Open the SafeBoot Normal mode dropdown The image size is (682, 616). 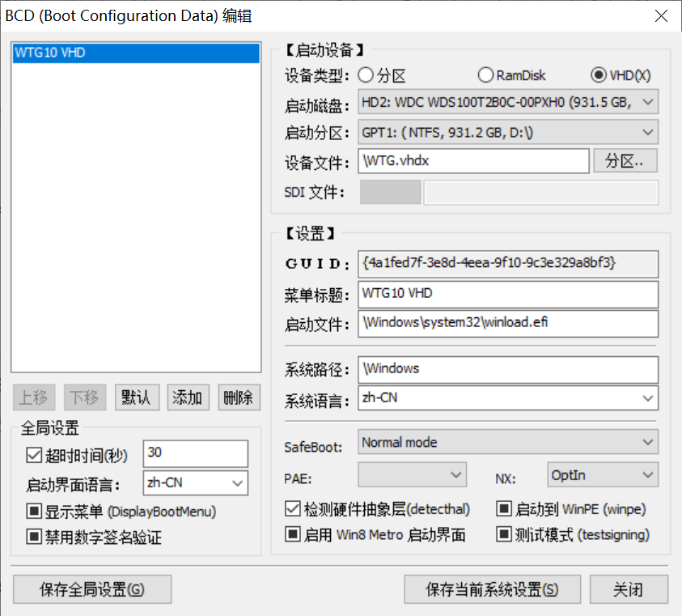pos(508,442)
